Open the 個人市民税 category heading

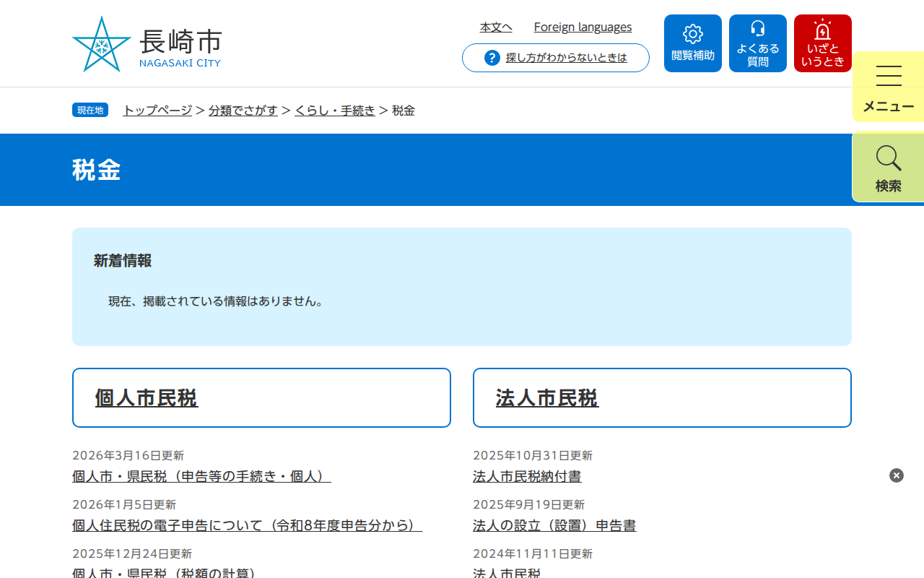[x=147, y=398]
